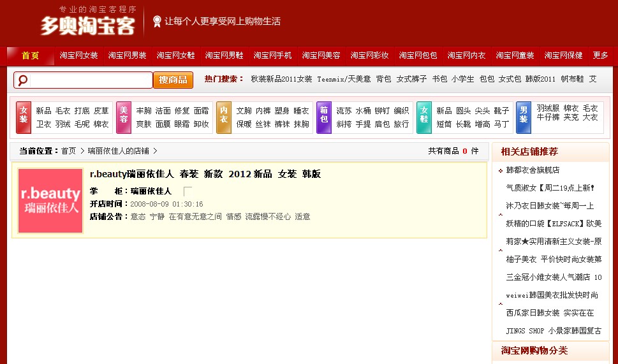Click 瑞丽依佳人的店铺 breadcrumb link

coord(118,151)
